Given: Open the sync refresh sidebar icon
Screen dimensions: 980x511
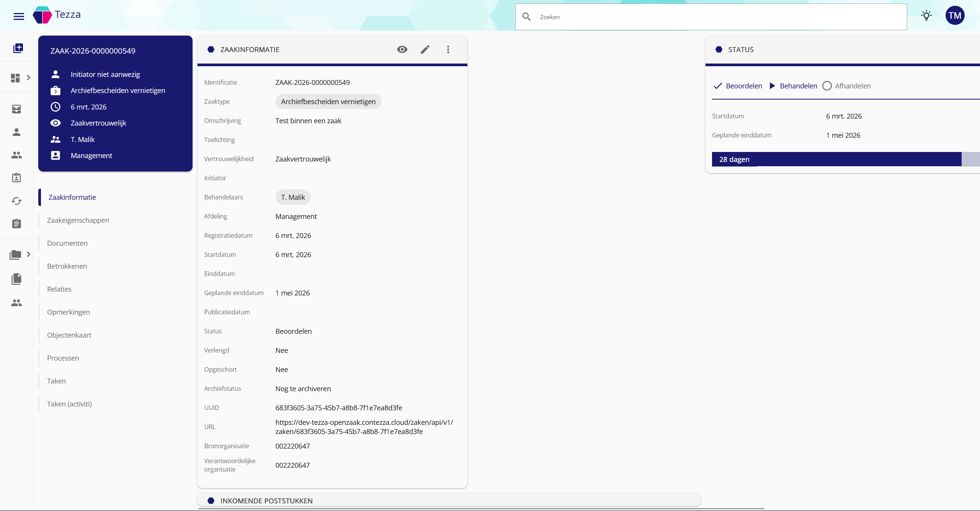Looking at the screenshot, I should tap(16, 201).
